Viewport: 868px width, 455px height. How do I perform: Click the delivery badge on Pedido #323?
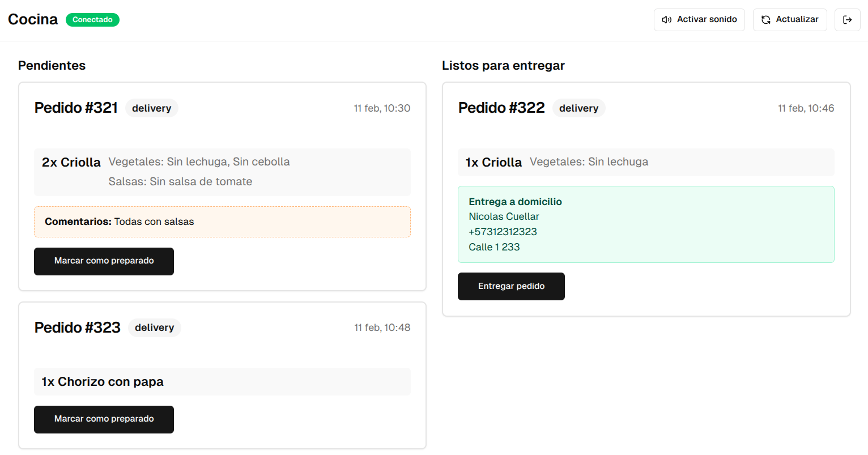click(x=154, y=328)
